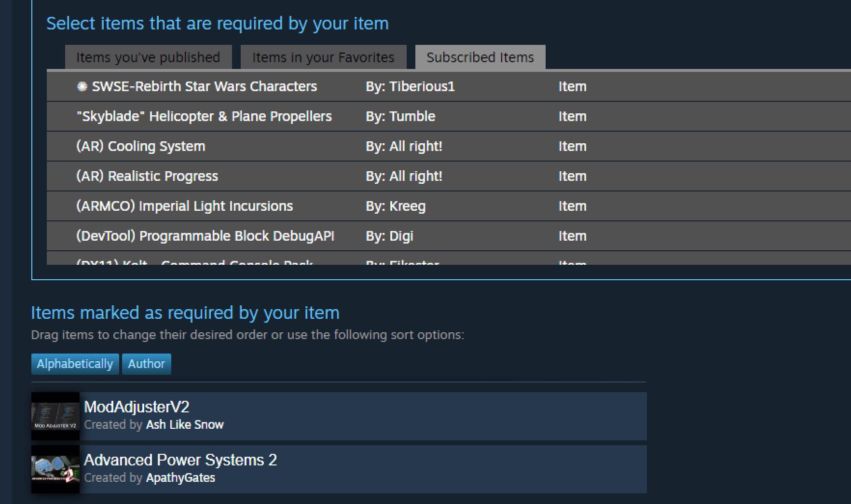
Task: Sort required items by Author
Action: tap(146, 364)
